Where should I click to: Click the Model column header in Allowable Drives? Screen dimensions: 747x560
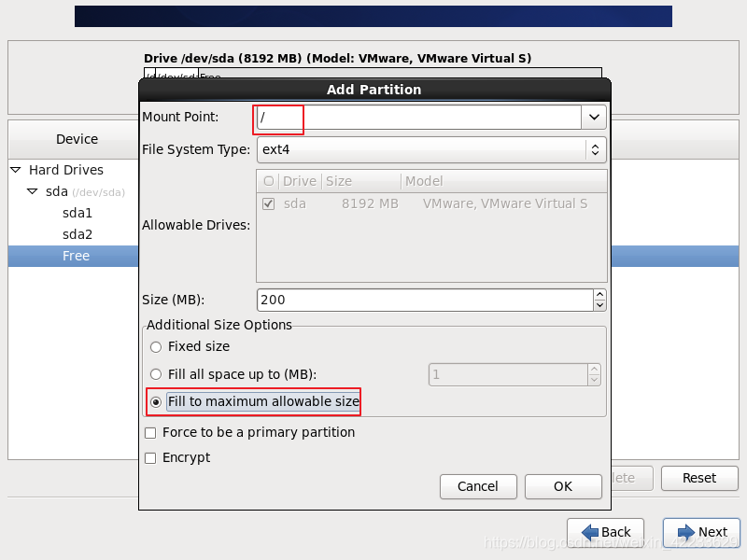click(504, 181)
